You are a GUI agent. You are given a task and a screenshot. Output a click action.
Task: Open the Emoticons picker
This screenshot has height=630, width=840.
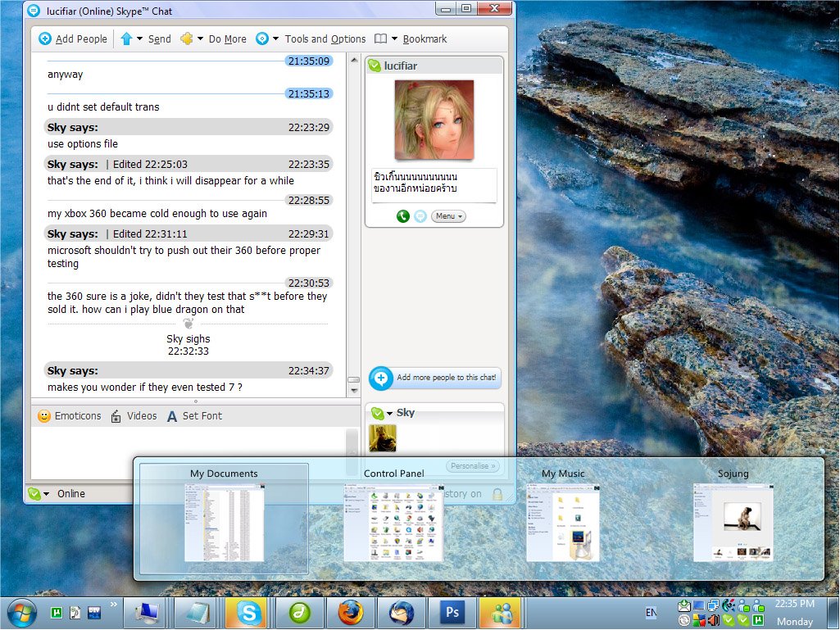[x=70, y=416]
